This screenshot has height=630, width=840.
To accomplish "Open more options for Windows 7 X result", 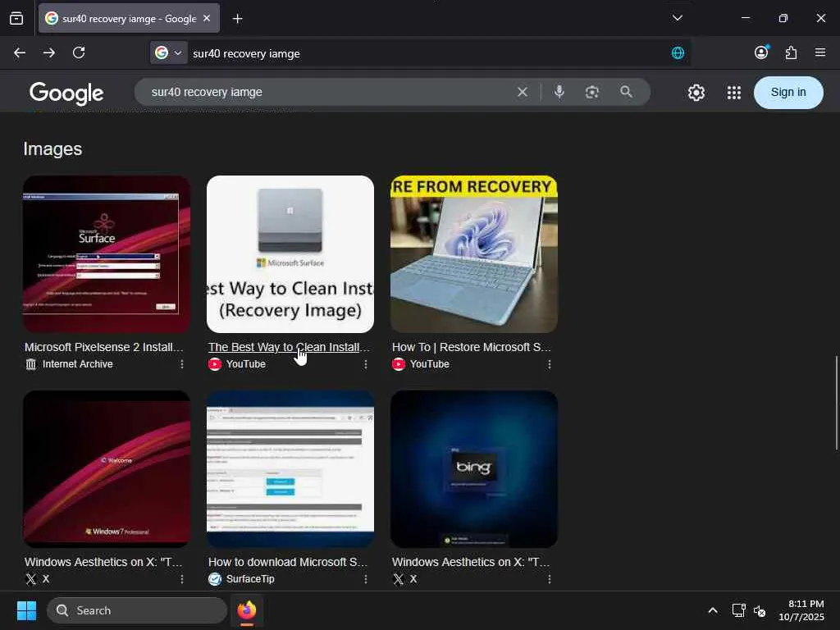I will coord(182,579).
